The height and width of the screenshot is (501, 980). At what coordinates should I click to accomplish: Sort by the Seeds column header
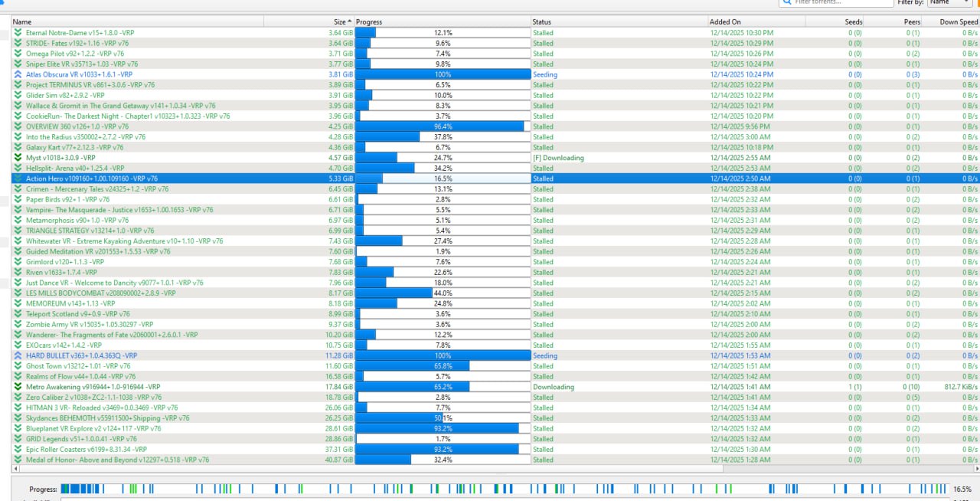click(x=835, y=22)
